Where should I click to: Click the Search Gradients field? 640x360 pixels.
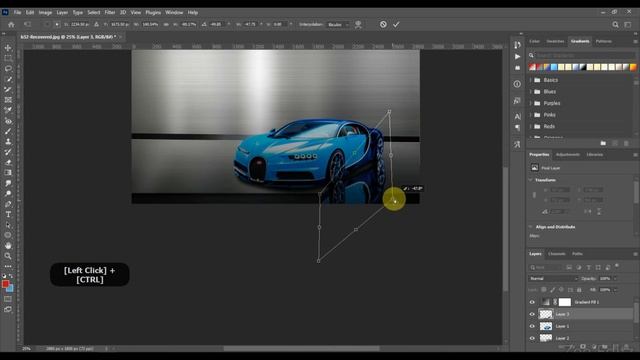584,55
